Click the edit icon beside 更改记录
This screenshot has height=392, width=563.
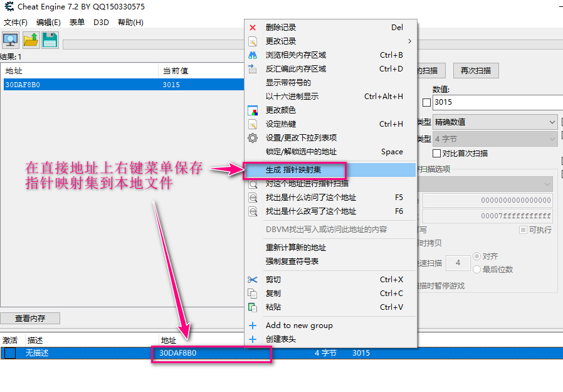click(253, 41)
